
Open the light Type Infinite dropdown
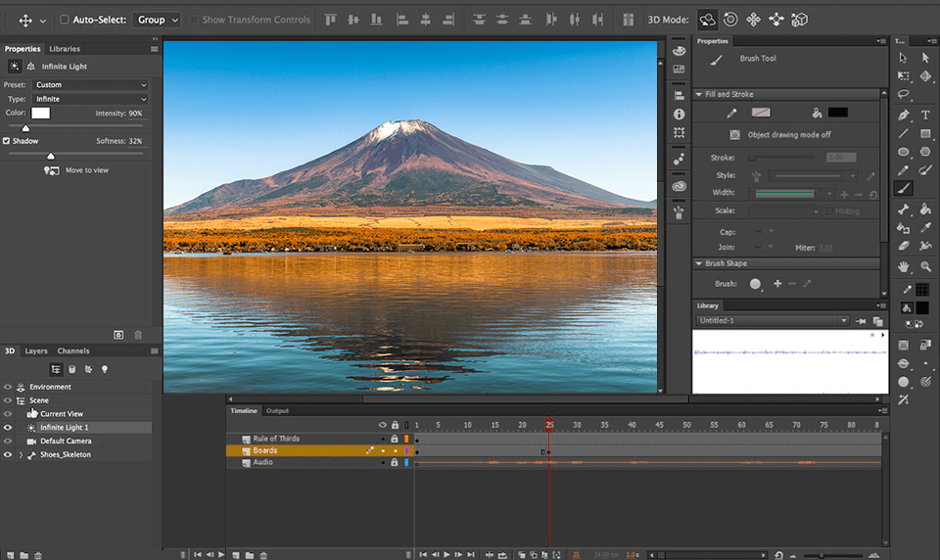point(90,99)
